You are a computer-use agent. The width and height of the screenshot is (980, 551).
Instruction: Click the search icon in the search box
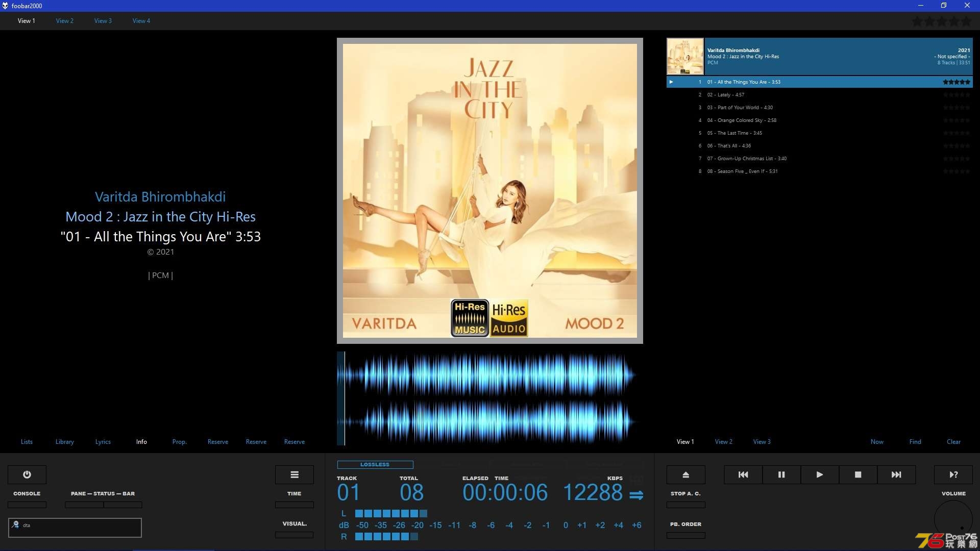(x=15, y=524)
